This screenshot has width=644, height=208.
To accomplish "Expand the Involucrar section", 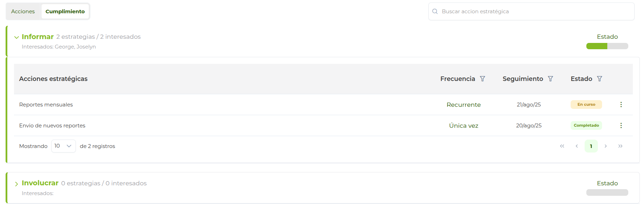I will (x=16, y=184).
